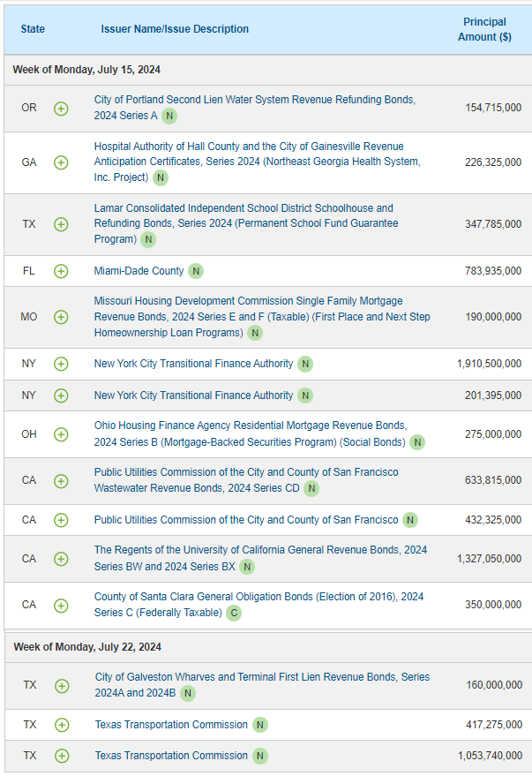Image resolution: width=532 pixels, height=776 pixels.
Task: Click Week of Monday, July 22, 2024 heading
Action: [87, 647]
